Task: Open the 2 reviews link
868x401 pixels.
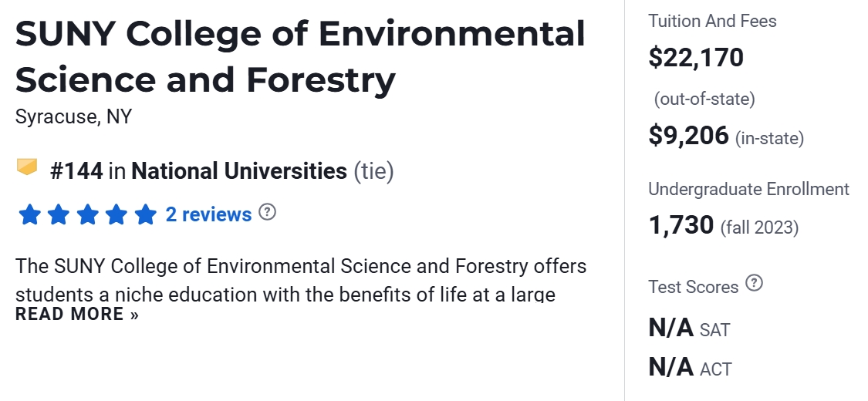Action: [x=208, y=214]
